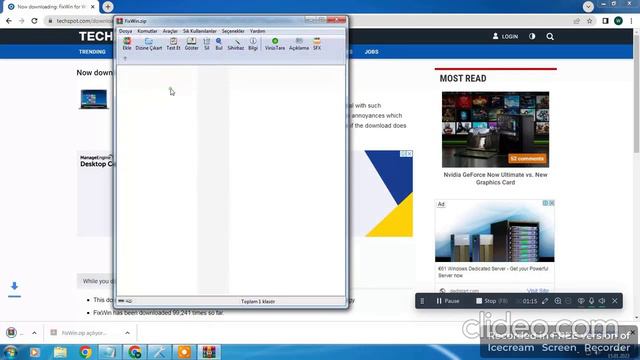
Task: Open File Explorer from the taskbar
Action: point(60,352)
